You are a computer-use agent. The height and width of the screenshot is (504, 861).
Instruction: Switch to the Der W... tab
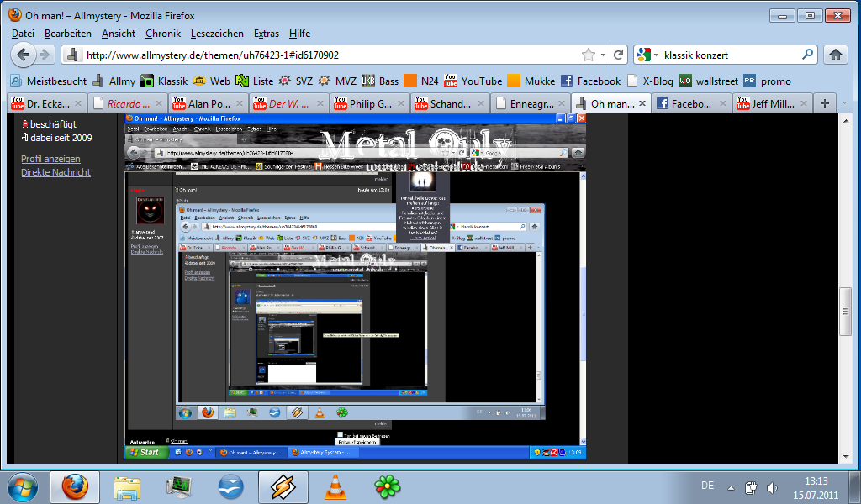point(289,103)
